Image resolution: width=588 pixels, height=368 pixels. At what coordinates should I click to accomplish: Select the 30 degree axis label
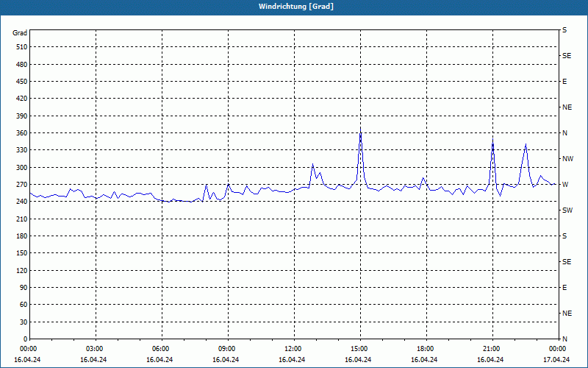(24, 322)
